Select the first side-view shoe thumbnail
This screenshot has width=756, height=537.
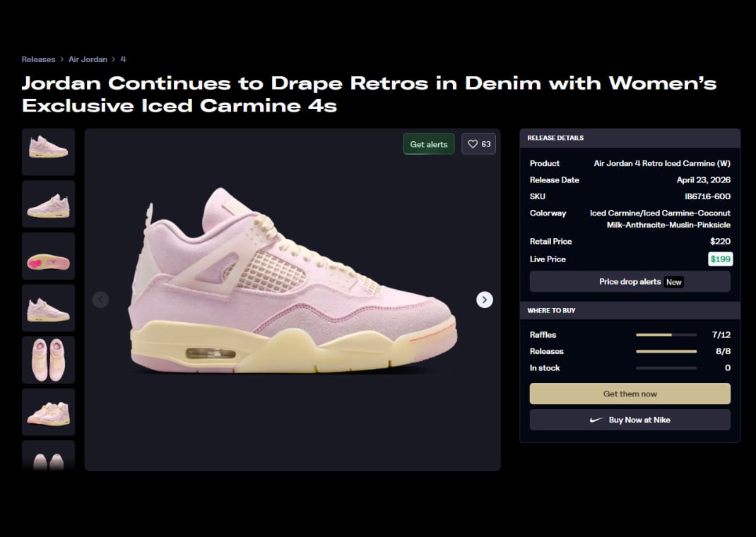pyautogui.click(x=48, y=151)
